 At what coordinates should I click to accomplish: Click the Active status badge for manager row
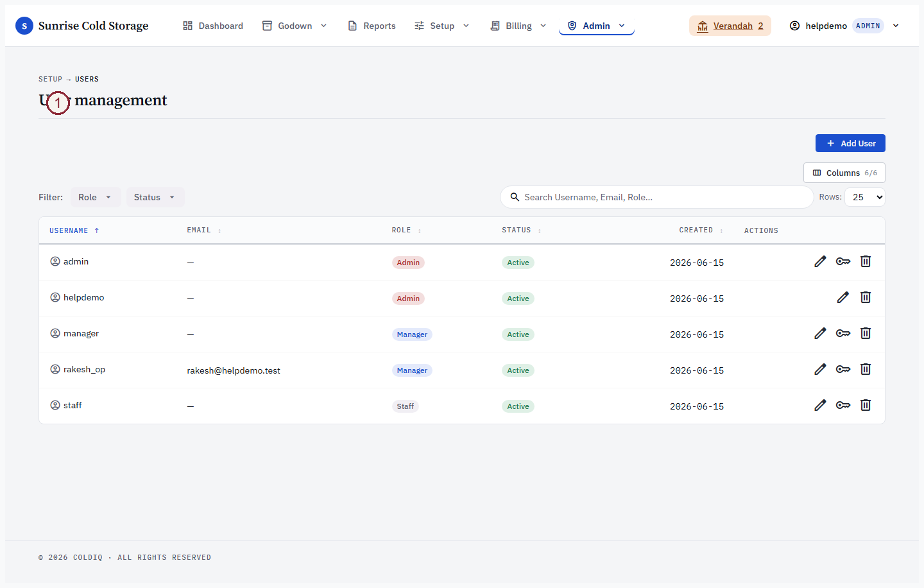point(518,334)
